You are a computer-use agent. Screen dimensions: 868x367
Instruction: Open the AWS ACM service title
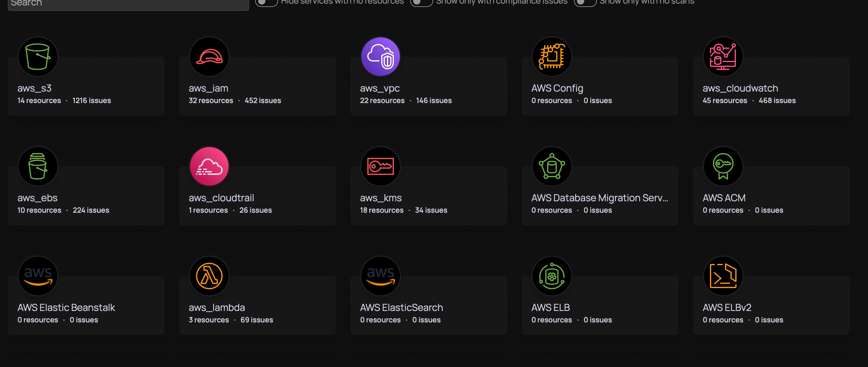(724, 198)
